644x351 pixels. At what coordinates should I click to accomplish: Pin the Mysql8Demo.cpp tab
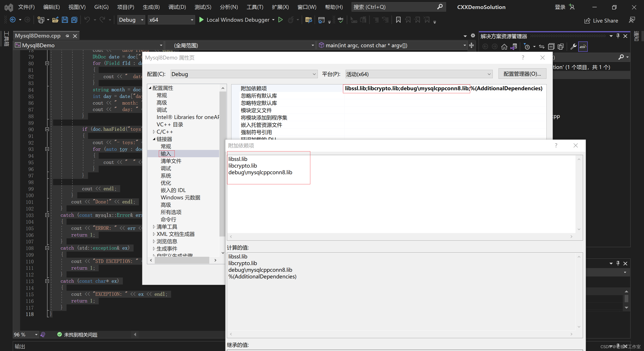67,36
